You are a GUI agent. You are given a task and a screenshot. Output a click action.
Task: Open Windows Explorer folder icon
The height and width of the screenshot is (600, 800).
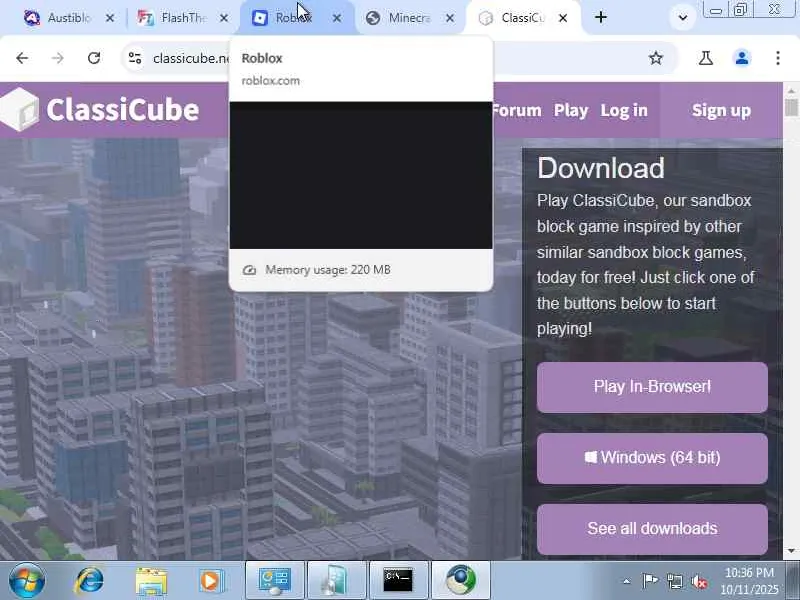pos(151,581)
